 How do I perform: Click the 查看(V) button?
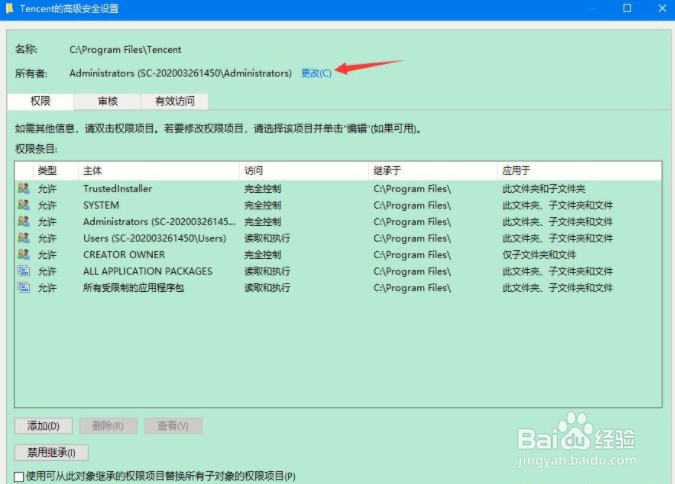173,426
